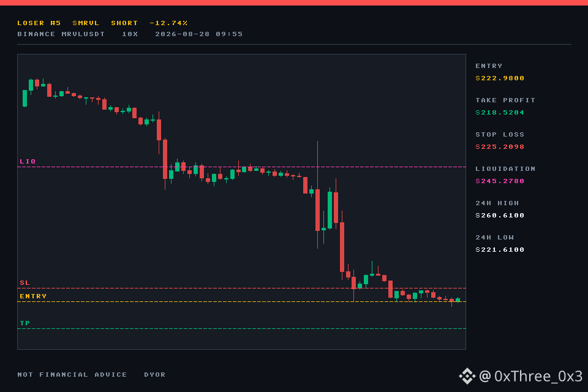
Task: Click the entry value '$222.9800'
Action: coord(500,78)
